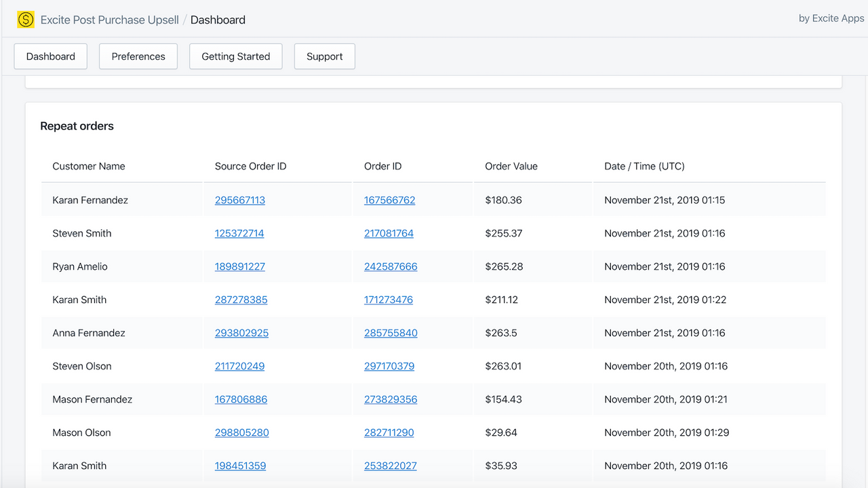
Task: Click source order link 125372714 for Steven Smith
Action: (x=240, y=233)
